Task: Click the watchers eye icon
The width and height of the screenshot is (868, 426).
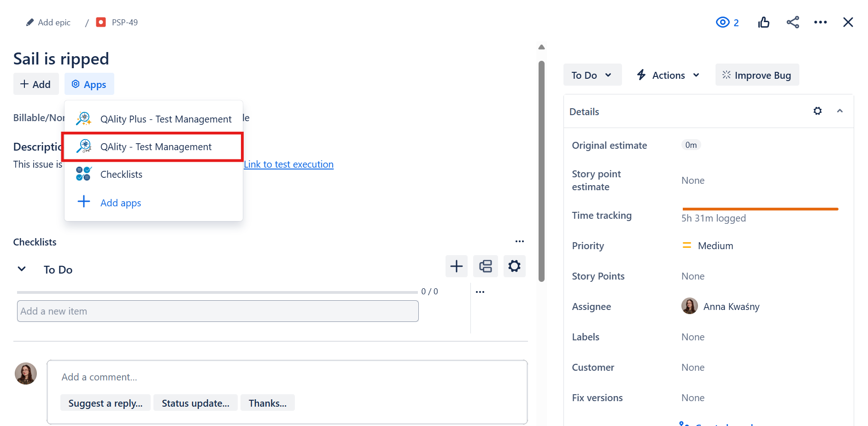Action: [722, 22]
